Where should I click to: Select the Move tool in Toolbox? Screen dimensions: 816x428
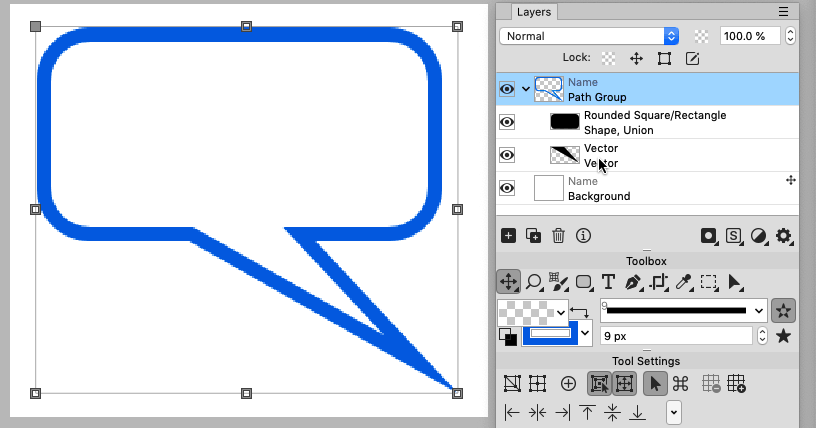(508, 282)
